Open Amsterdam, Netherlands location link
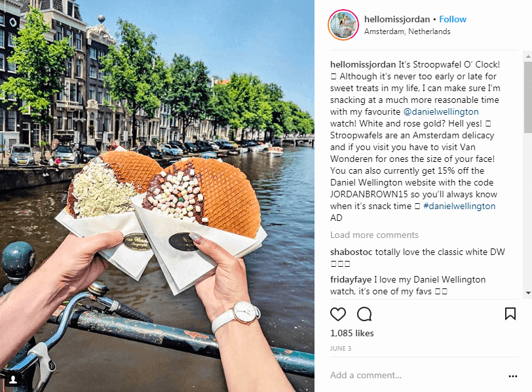Screen dimensions: 532x392 [407, 31]
